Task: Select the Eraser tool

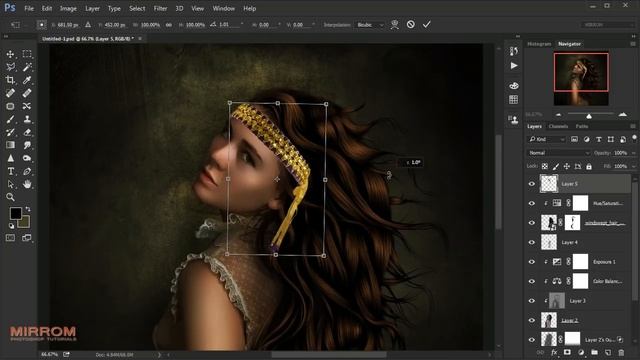Action: (27, 132)
